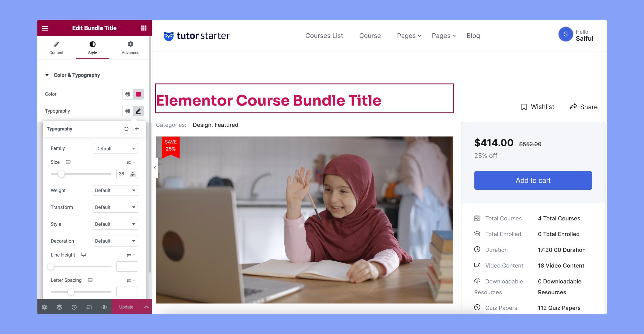The width and height of the screenshot is (644, 334).
Task: Click the Content tab in panel
Action: click(x=56, y=48)
